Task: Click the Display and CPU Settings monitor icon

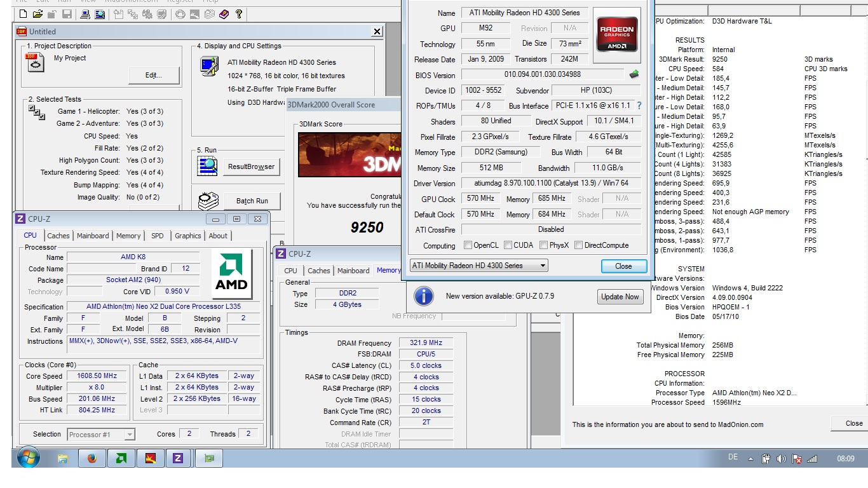Action: [209, 66]
